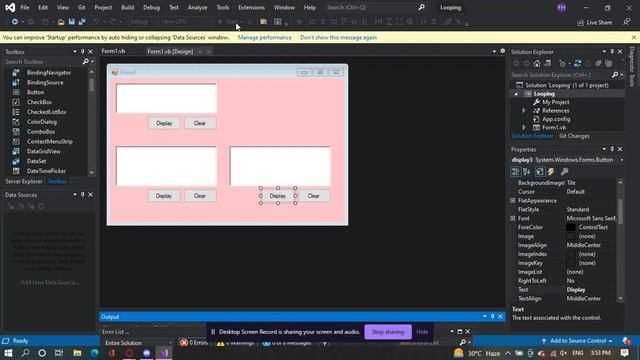Click the Stop sharing button
640x360 pixels.
coord(388,332)
